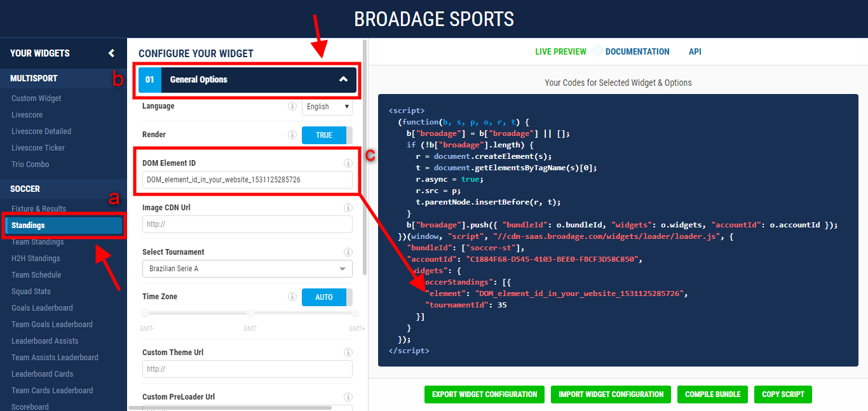Click the configuration panel vertical scrollbar

click(x=365, y=158)
